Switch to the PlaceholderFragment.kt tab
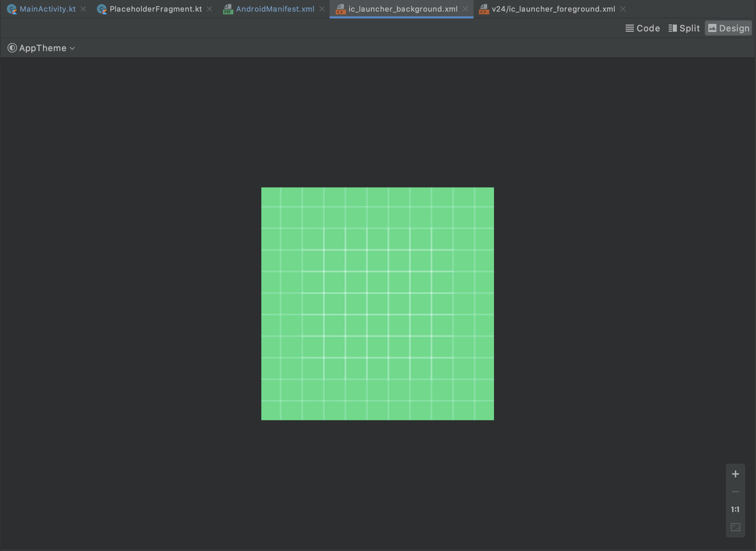This screenshot has width=756, height=551. coord(156,9)
